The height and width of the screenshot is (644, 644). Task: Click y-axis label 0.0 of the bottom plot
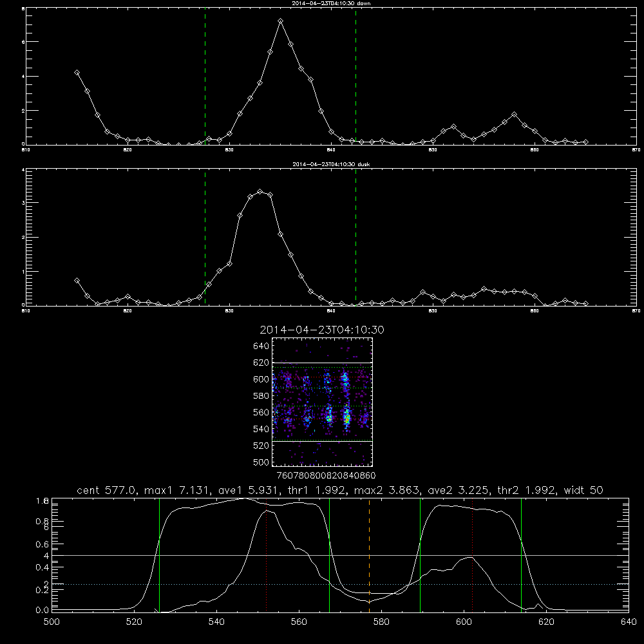(x=43, y=611)
